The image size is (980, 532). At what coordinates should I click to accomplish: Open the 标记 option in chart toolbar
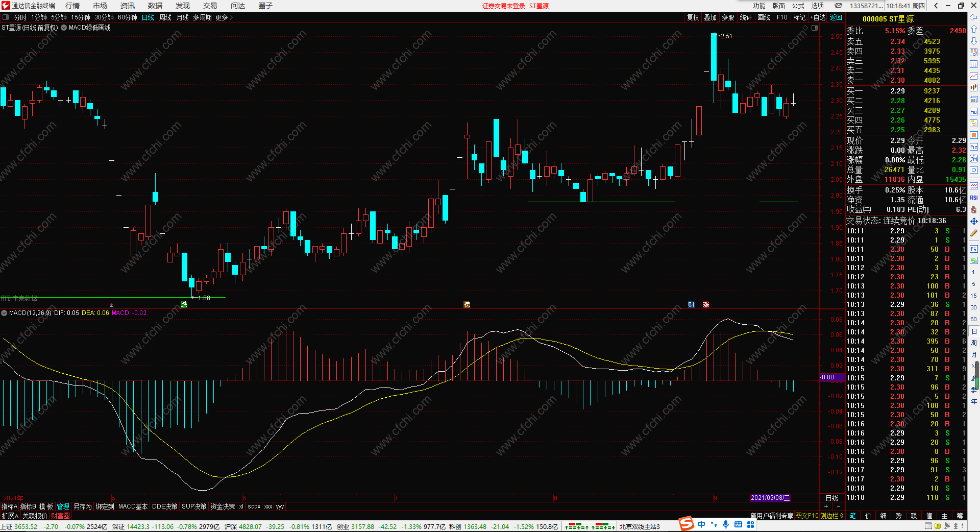[x=799, y=17]
